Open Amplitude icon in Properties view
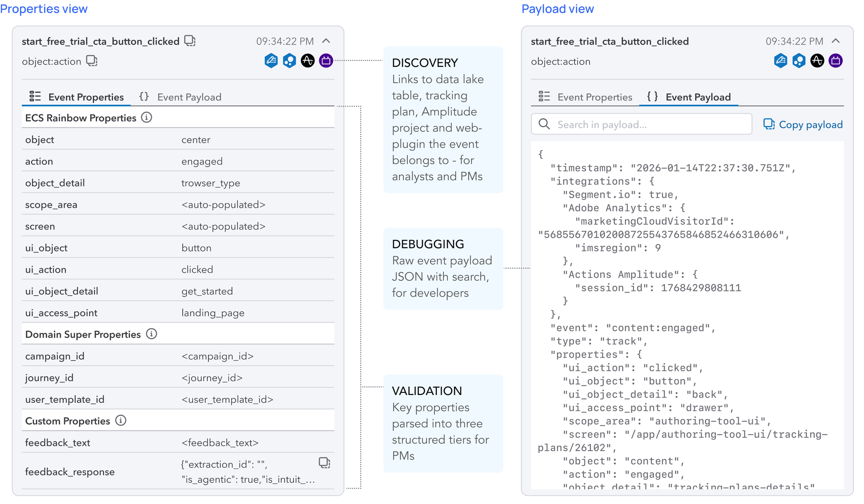 [308, 61]
